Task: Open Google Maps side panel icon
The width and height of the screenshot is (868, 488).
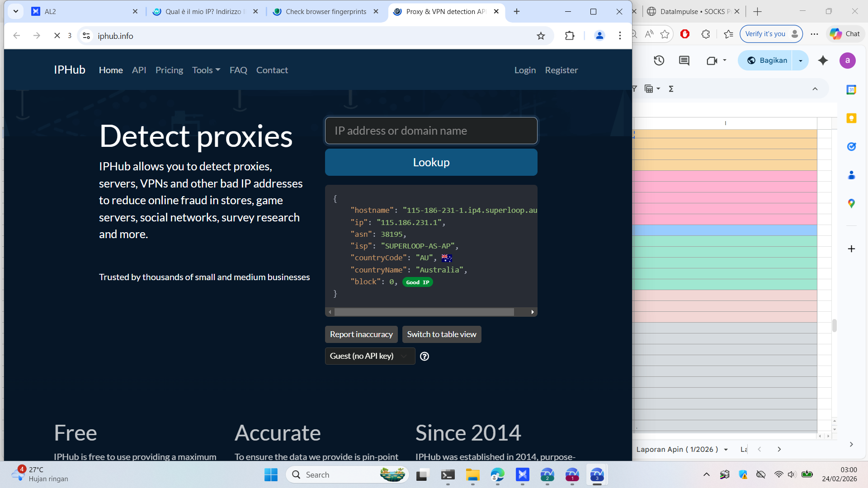Action: pyautogui.click(x=851, y=204)
